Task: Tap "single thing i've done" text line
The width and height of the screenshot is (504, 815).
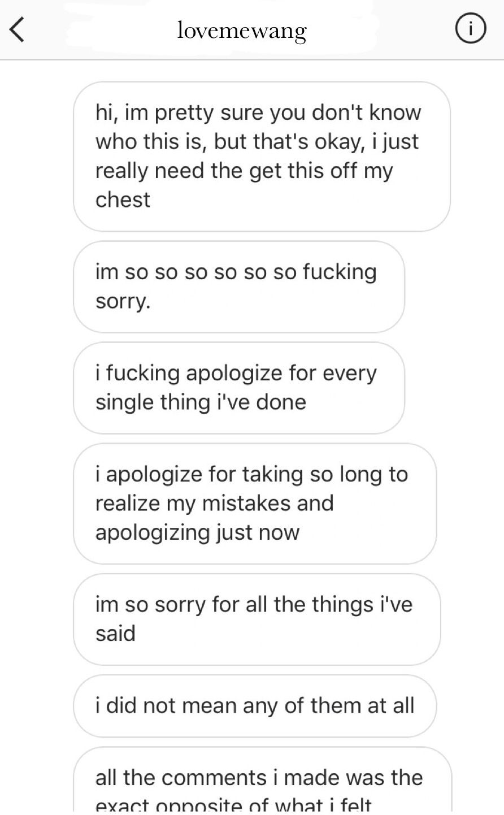Action: point(201,402)
